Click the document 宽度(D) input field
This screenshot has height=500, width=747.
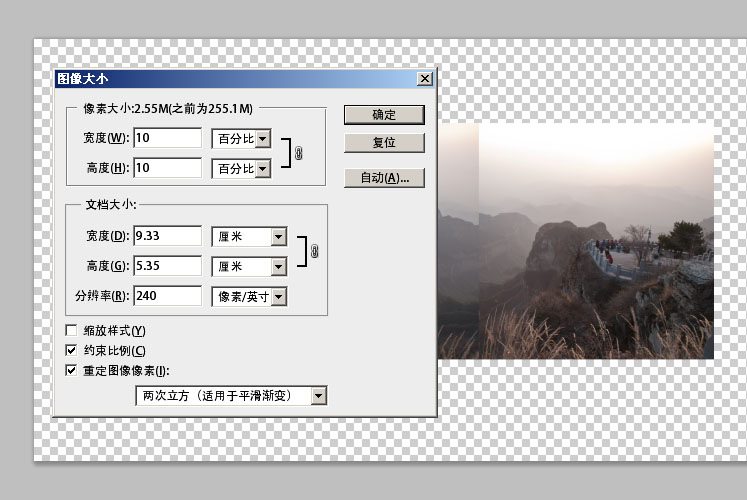click(168, 236)
